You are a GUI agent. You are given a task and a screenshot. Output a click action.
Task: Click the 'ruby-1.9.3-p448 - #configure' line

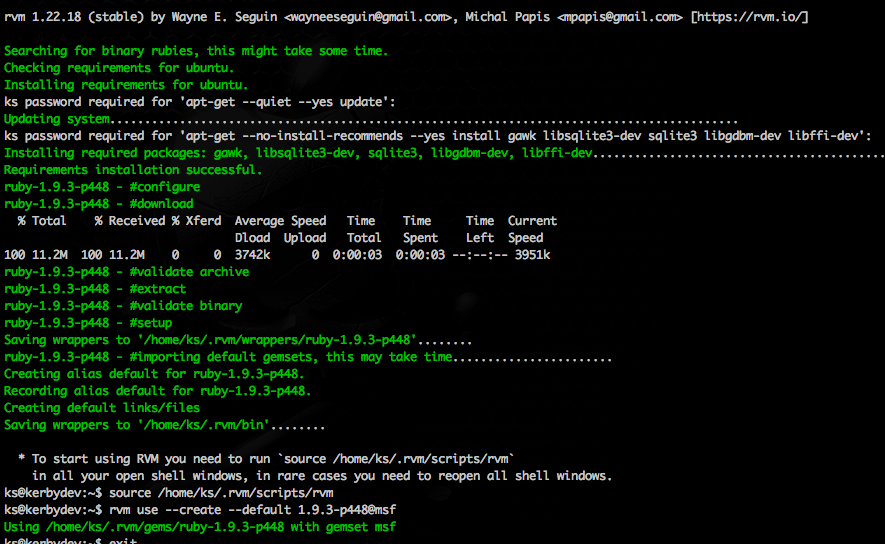point(102,187)
